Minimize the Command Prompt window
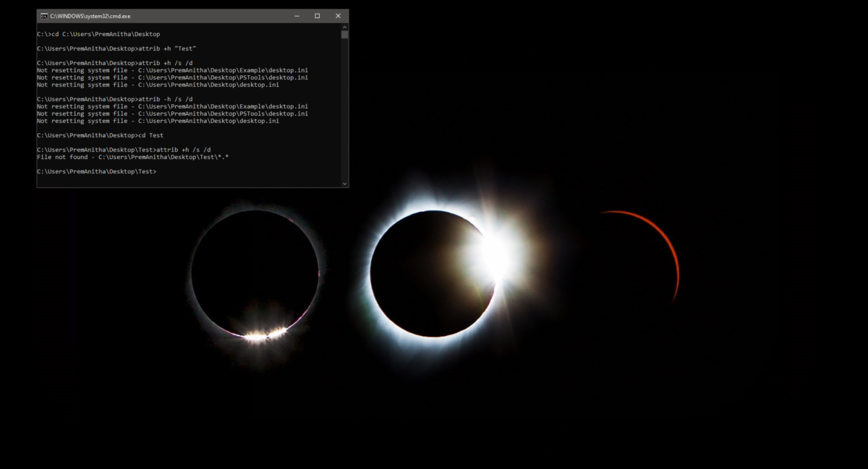The height and width of the screenshot is (469, 868). [x=297, y=16]
